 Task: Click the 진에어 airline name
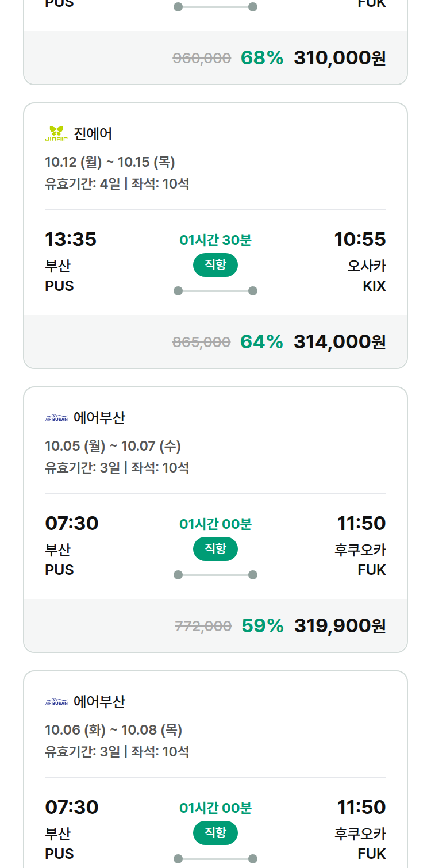point(93,134)
